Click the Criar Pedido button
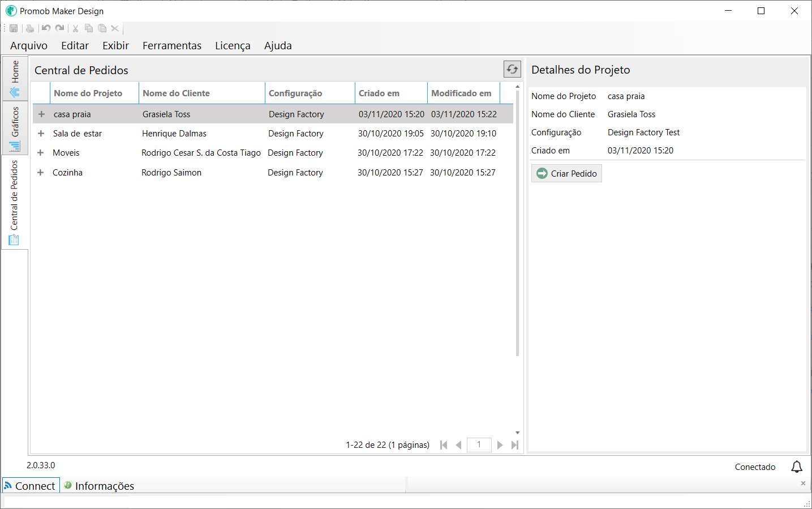Image resolution: width=812 pixels, height=509 pixels. [566, 173]
